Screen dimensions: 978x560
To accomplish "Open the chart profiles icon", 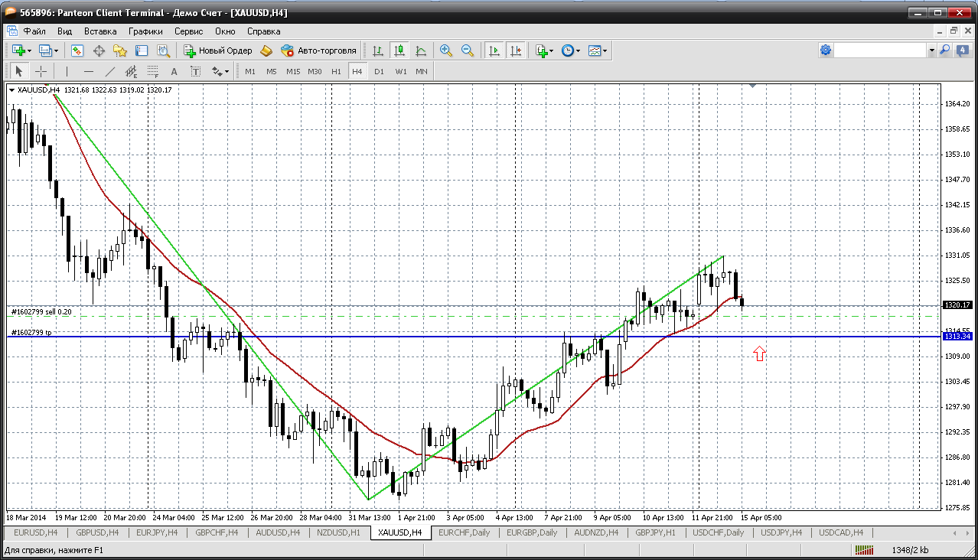I will (46, 50).
